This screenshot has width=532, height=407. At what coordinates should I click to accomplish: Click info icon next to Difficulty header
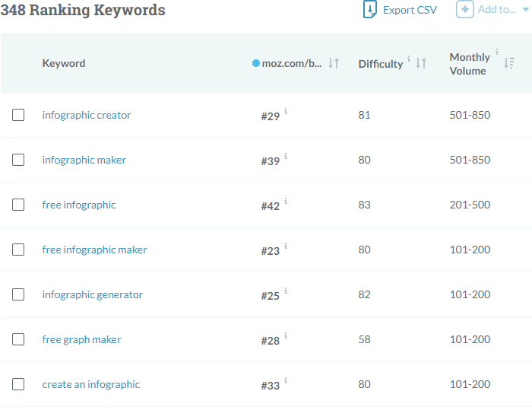point(409,59)
